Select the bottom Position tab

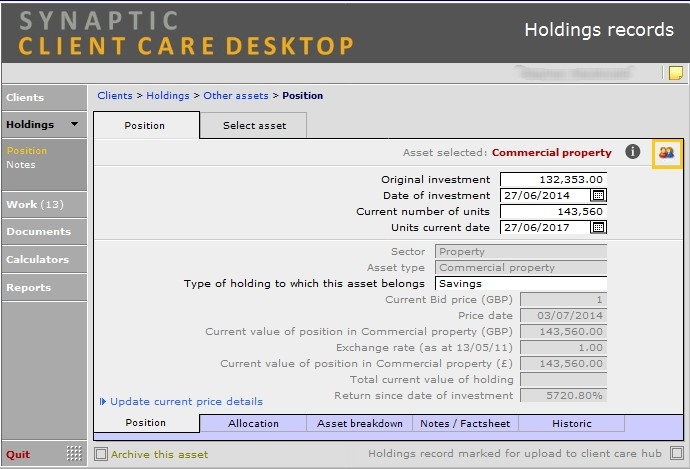point(146,423)
